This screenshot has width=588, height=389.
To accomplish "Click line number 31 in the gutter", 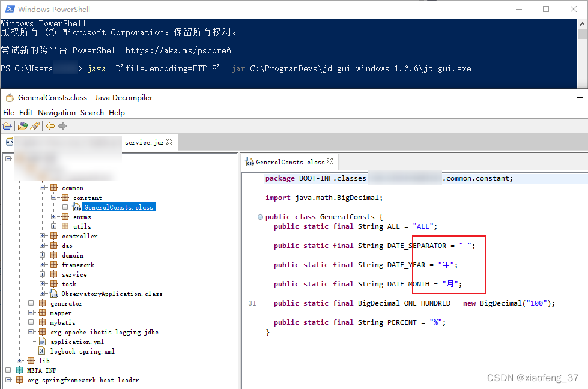I will pos(252,303).
